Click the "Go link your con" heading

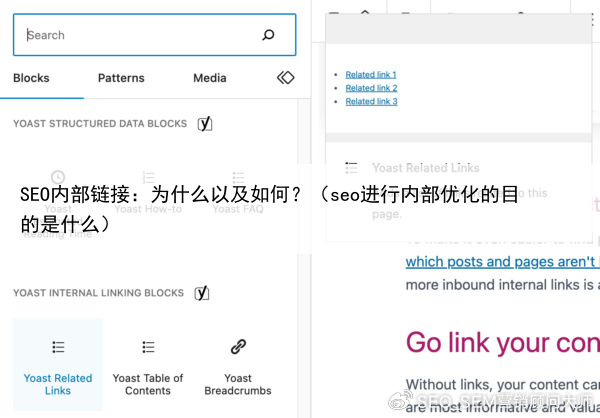pos(502,342)
